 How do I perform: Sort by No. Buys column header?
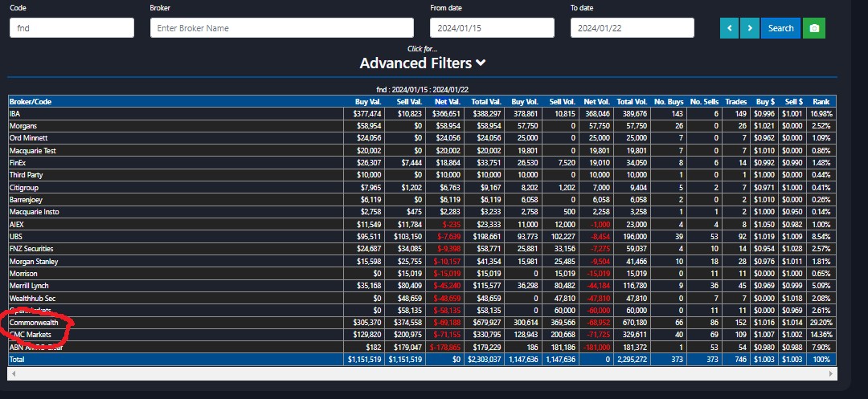point(668,102)
